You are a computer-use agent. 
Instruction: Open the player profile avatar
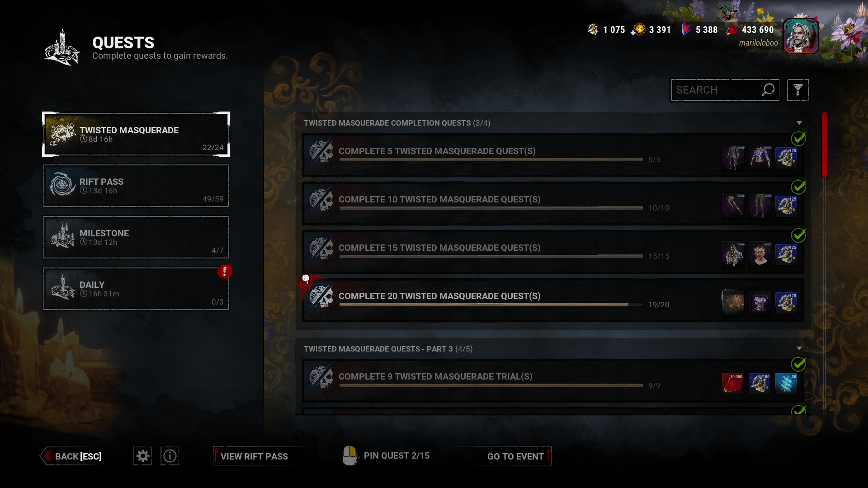click(x=801, y=36)
